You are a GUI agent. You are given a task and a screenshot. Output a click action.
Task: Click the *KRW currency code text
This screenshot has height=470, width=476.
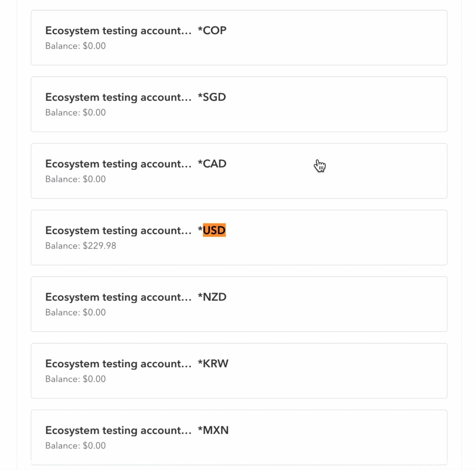(213, 363)
